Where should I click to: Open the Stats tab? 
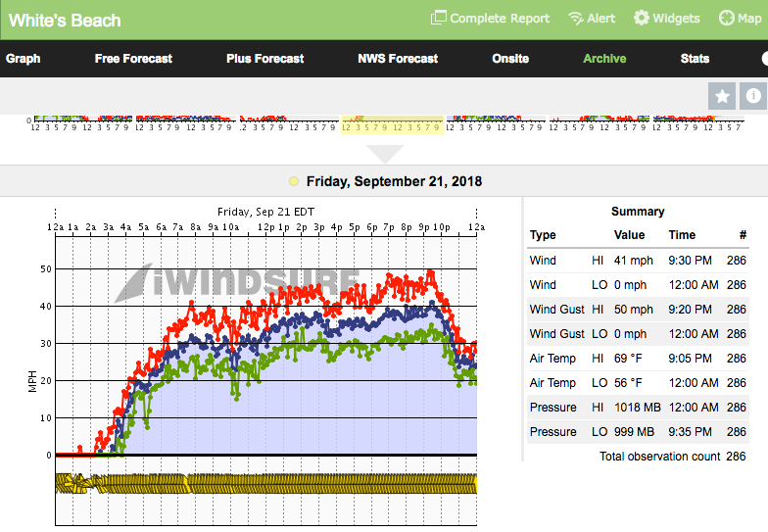click(695, 59)
